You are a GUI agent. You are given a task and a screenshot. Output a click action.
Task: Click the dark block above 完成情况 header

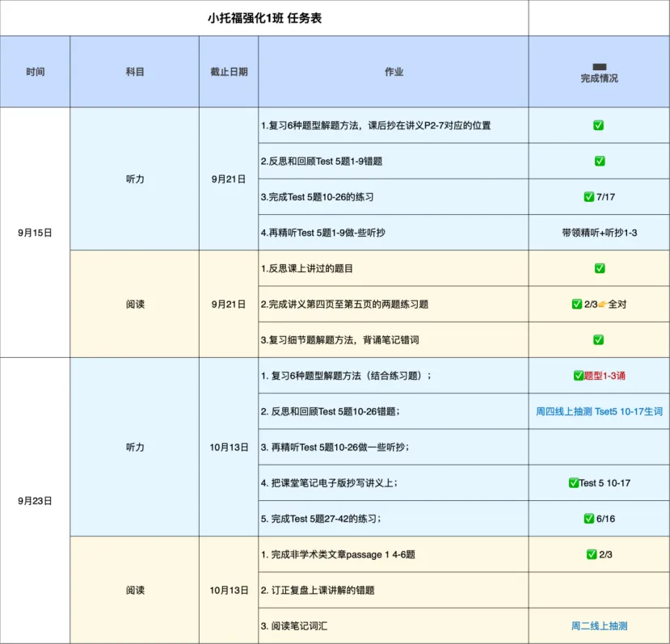point(599,67)
